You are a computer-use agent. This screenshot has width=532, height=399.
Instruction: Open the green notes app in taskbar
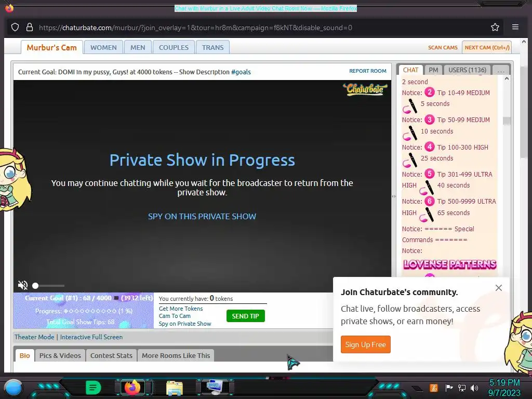coord(93,388)
